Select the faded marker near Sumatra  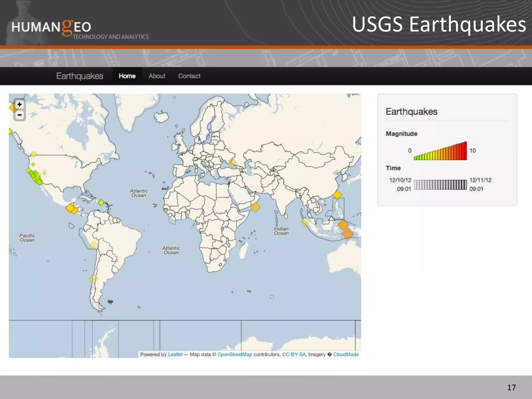(305, 222)
